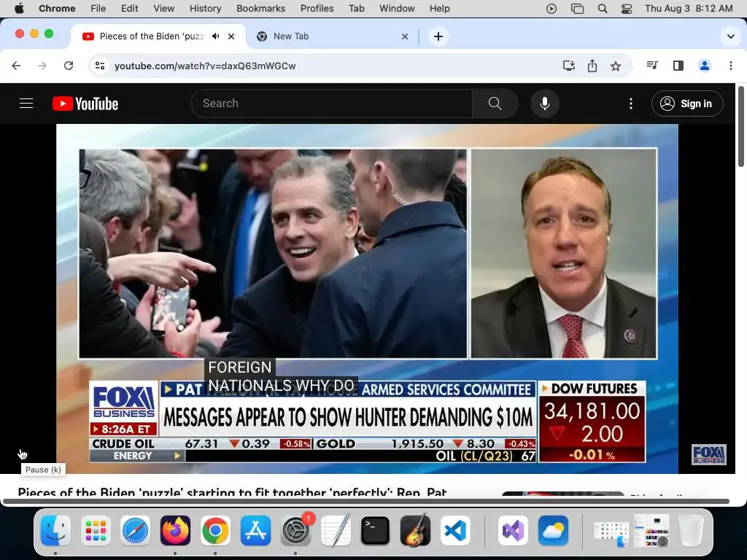Screen dimensions: 747x560
Task: Open the History menu
Action: 205,9
